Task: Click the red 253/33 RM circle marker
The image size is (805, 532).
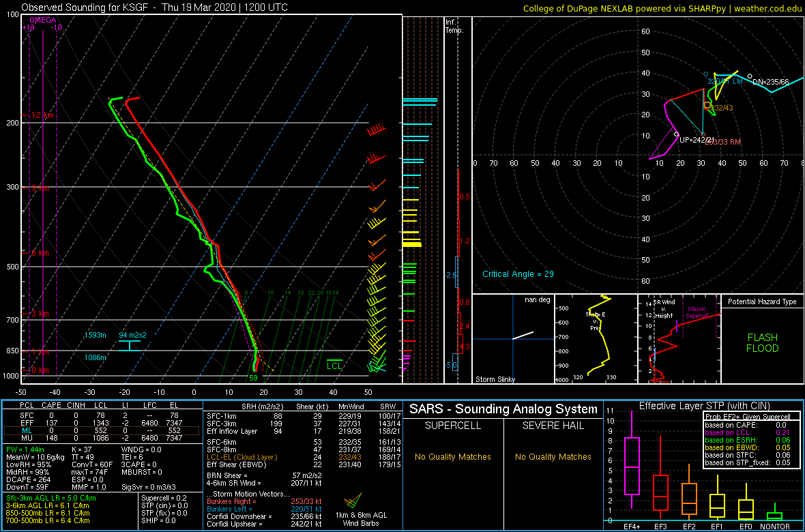Action: click(x=703, y=134)
